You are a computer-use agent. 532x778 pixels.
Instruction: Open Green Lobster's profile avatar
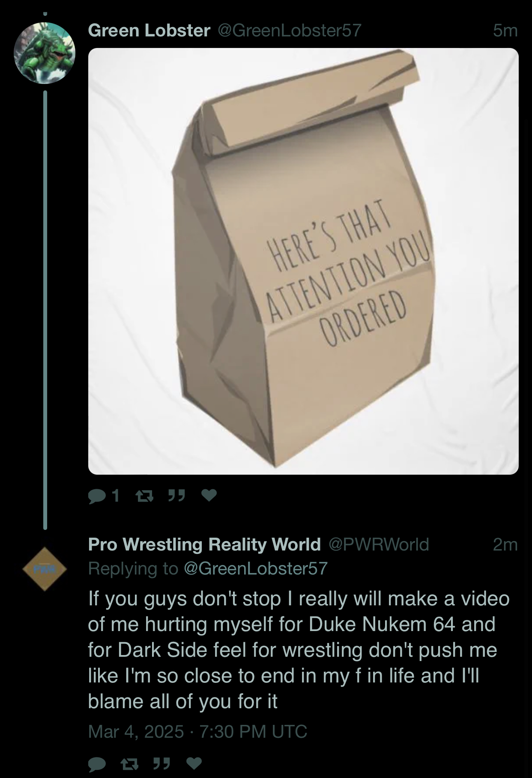(x=45, y=53)
